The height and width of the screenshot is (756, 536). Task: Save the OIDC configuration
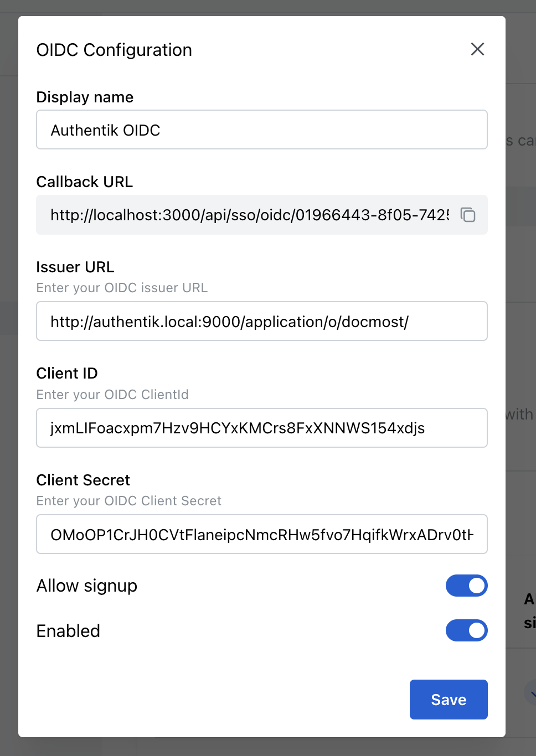[449, 700]
